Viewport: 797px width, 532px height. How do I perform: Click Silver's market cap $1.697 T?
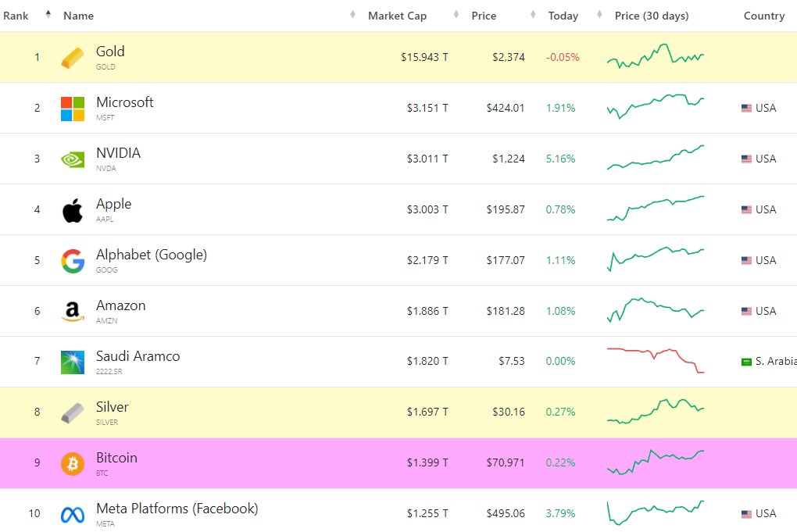pos(427,412)
